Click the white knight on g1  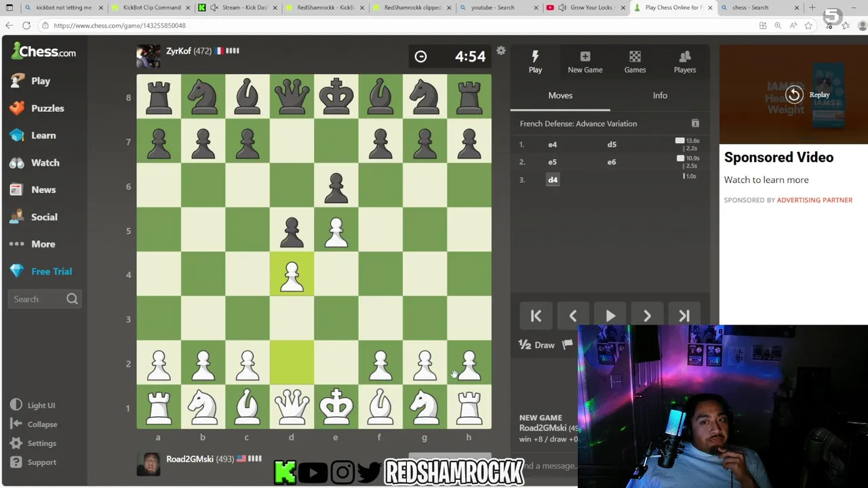(425, 407)
